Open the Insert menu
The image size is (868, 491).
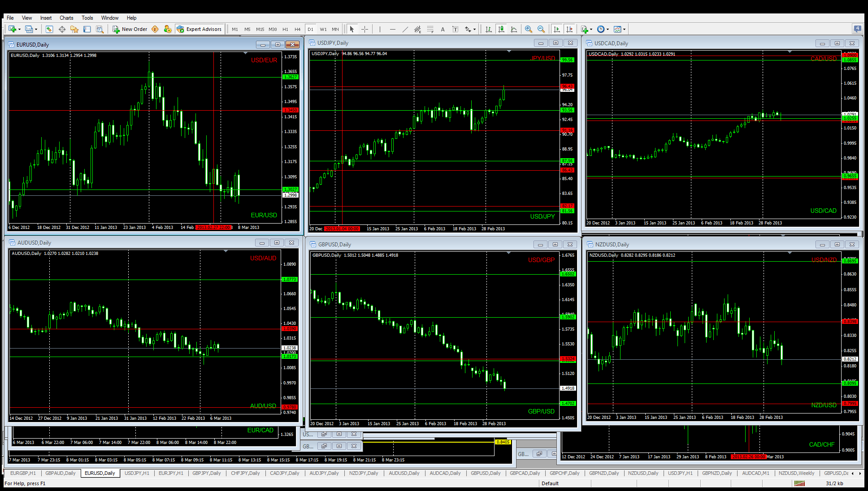pyautogui.click(x=46, y=18)
